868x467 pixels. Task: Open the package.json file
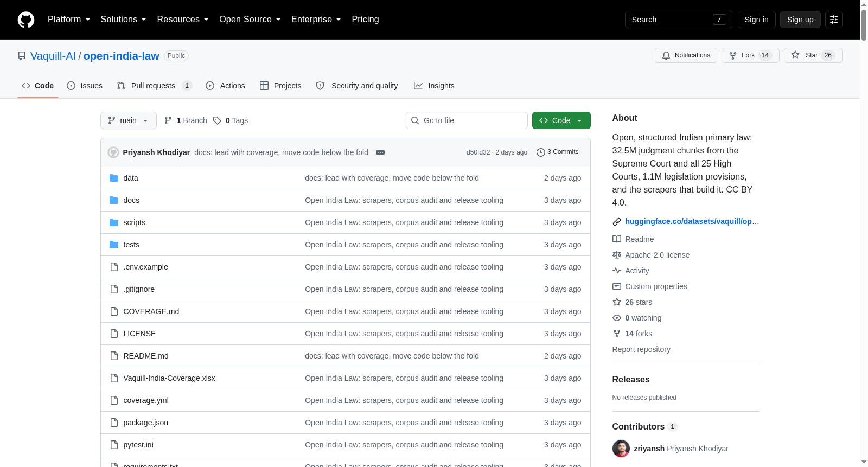click(146, 423)
